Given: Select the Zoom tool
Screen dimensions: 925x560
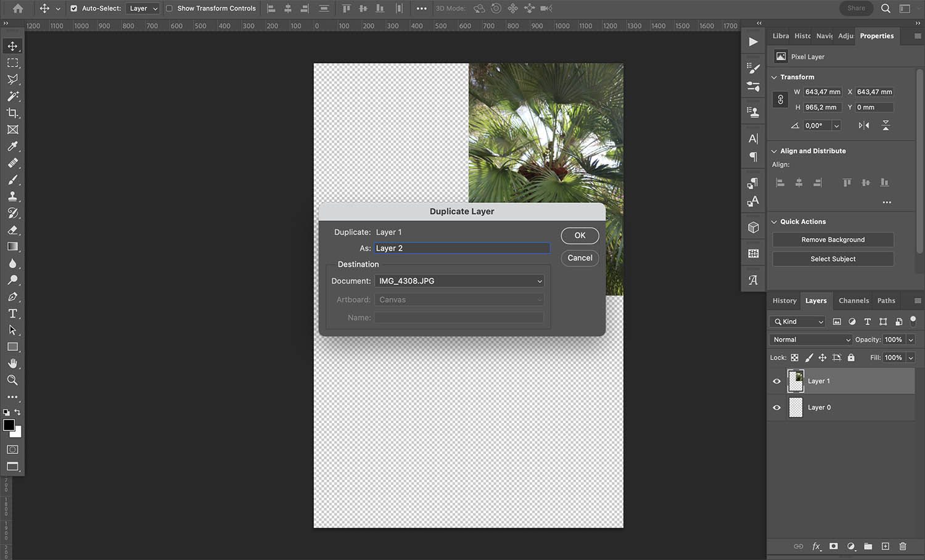Looking at the screenshot, I should click(x=13, y=381).
